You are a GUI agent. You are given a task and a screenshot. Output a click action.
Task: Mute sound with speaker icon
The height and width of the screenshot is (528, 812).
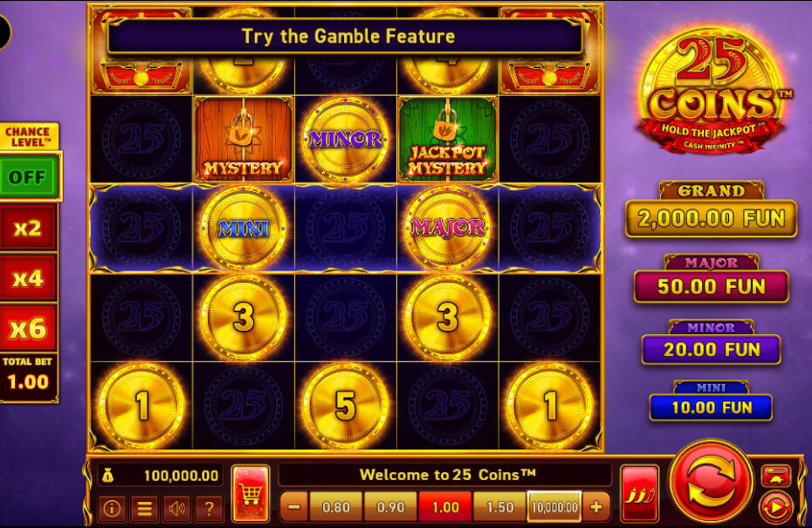pyautogui.click(x=176, y=509)
